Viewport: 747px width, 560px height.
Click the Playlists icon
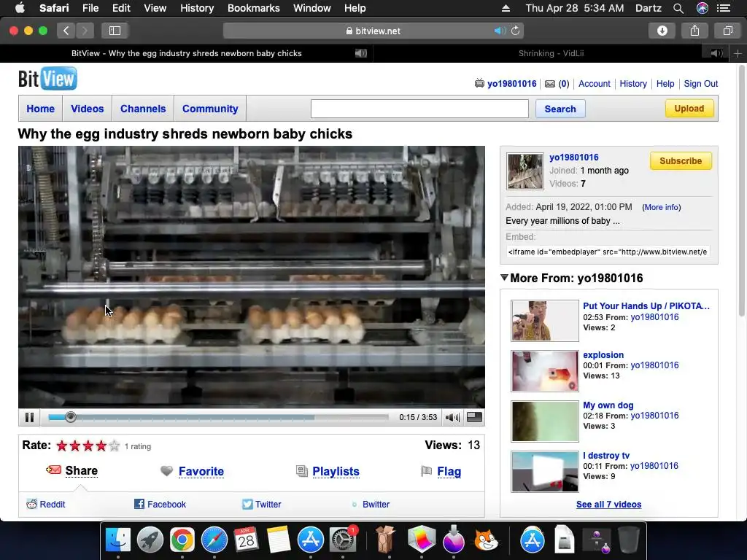tap(301, 471)
